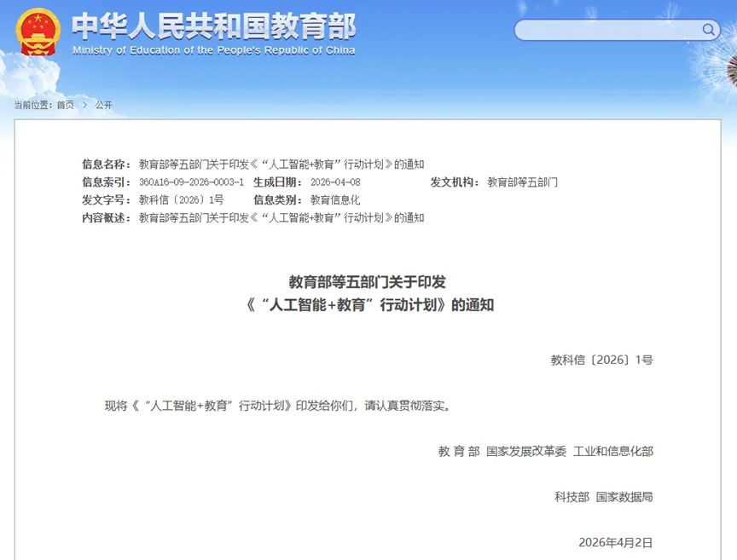Click the signatory 国家发展改革委
This screenshot has height=560, width=737.
click(526, 452)
